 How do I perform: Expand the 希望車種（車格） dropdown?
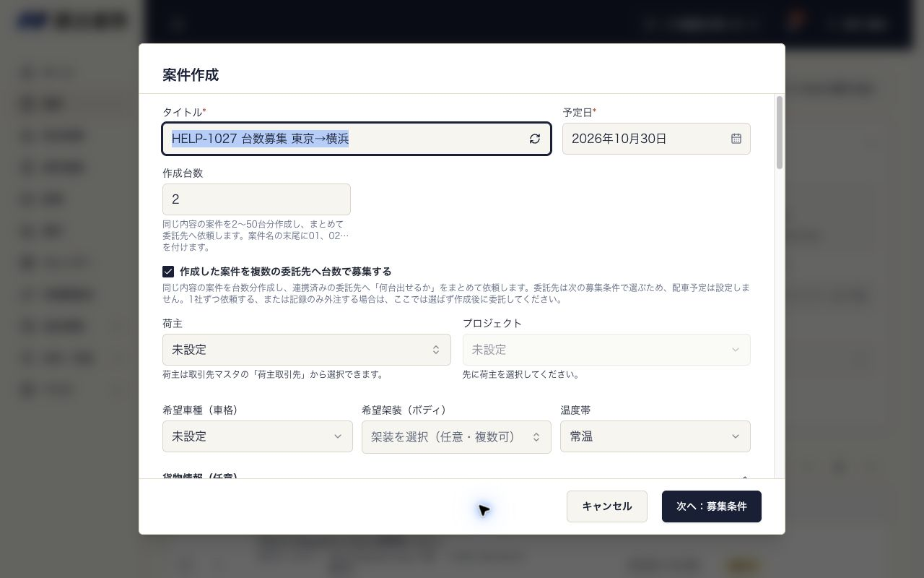tap(256, 436)
